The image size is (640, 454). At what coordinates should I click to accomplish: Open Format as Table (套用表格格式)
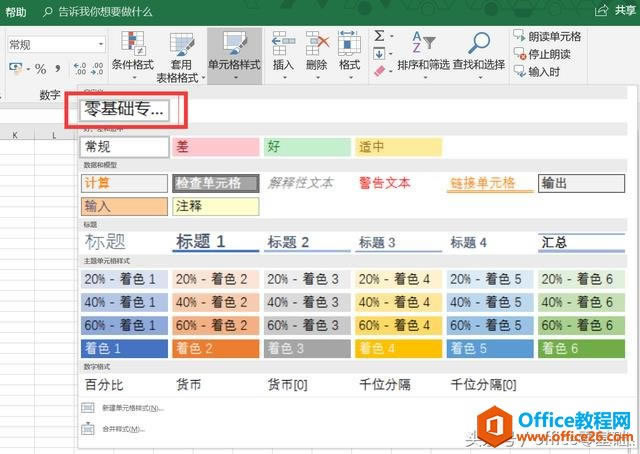[x=182, y=56]
